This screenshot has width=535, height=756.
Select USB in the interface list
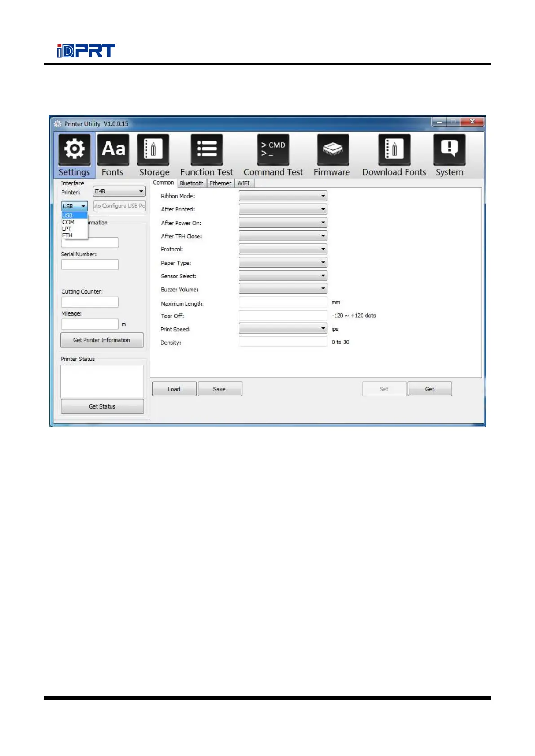[x=74, y=215]
